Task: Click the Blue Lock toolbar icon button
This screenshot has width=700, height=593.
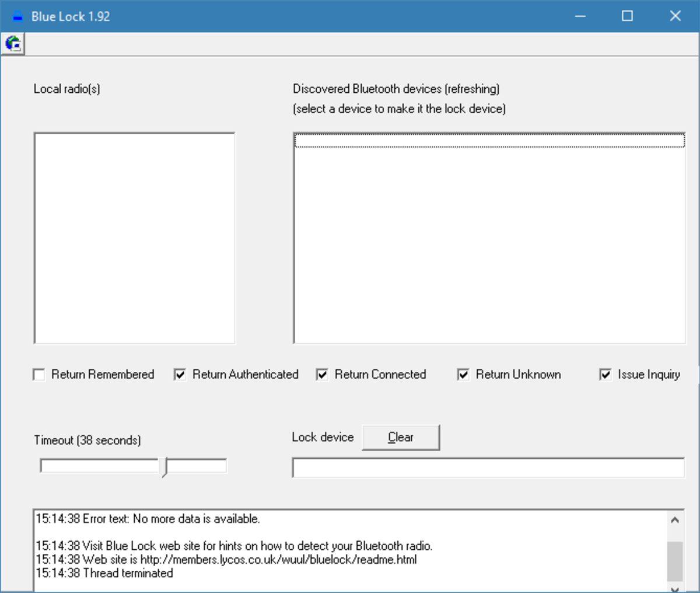Action: pyautogui.click(x=13, y=43)
